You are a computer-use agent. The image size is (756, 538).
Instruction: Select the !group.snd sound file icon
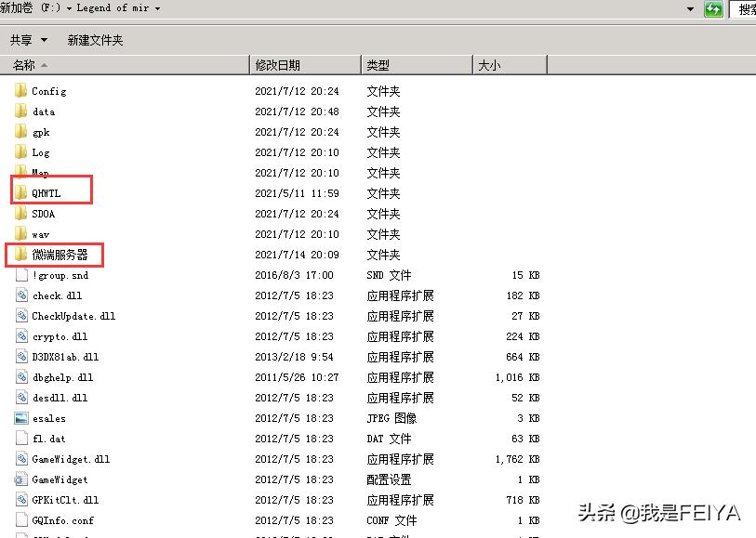coord(20,275)
